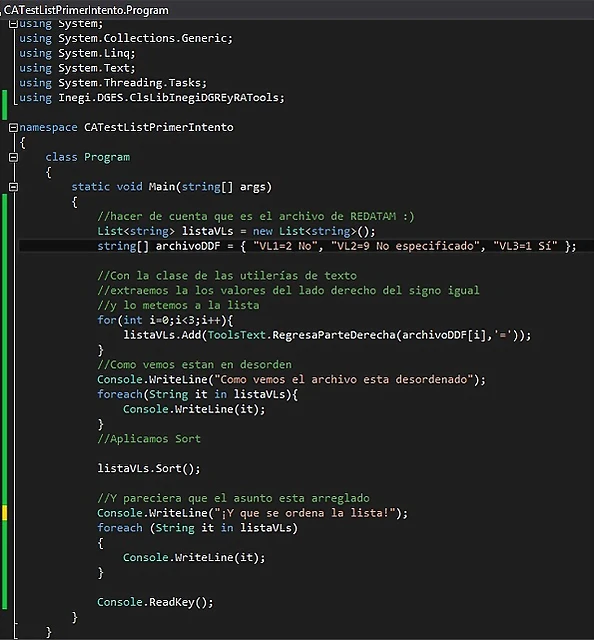Screen dimensions: 594x640
Task: Click the namespace name 'CATestListPrimerIntento'
Action: (x=159, y=127)
